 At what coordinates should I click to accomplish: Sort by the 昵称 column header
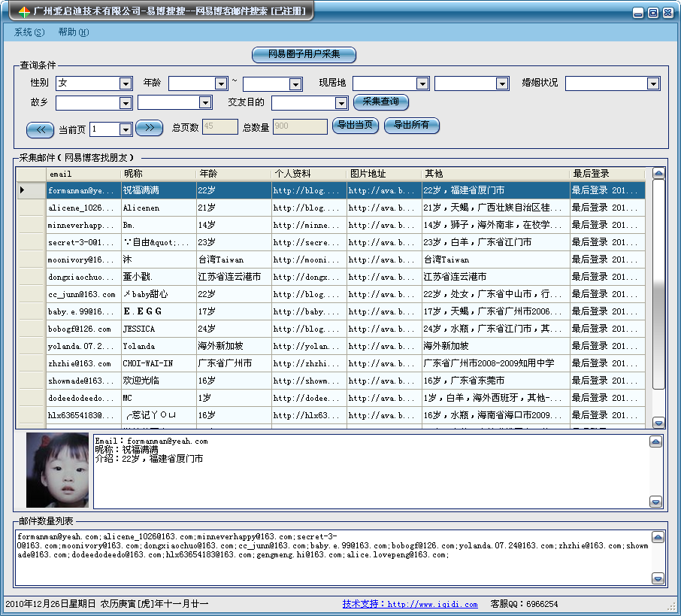[x=159, y=174]
